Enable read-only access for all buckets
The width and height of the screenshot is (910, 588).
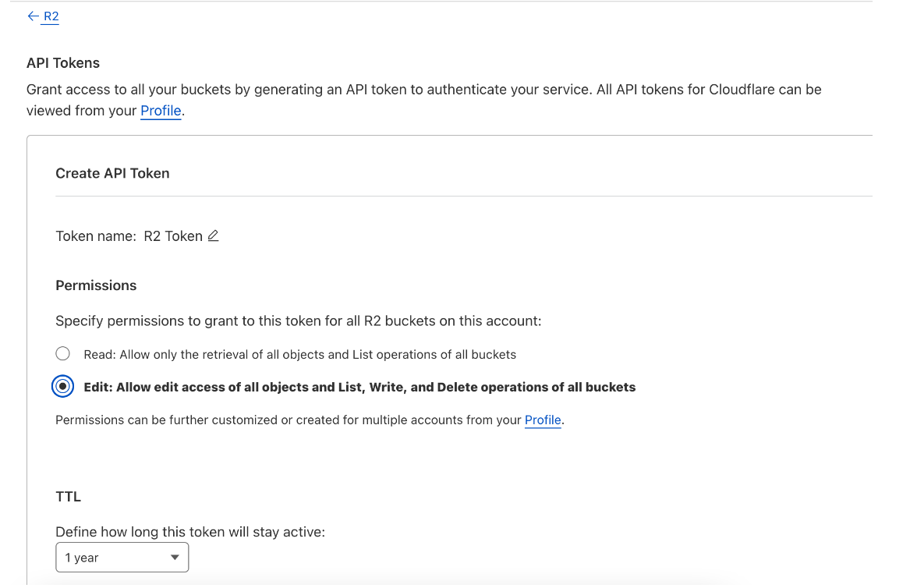[x=62, y=353]
